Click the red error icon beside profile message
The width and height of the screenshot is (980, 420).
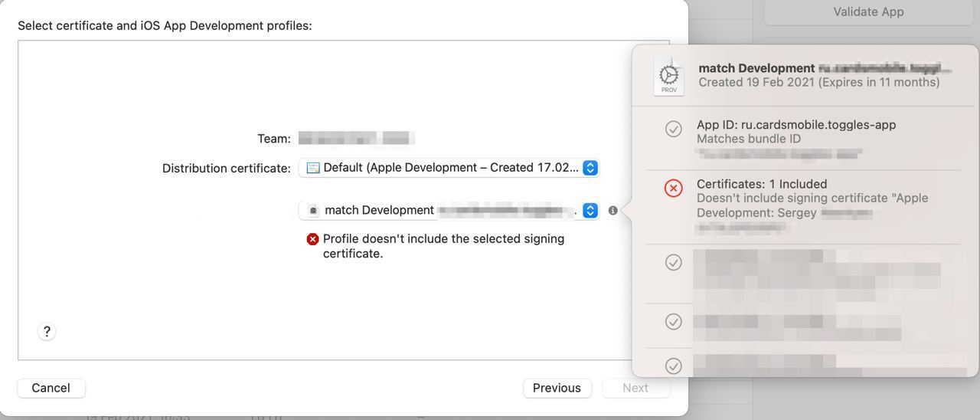(x=312, y=239)
